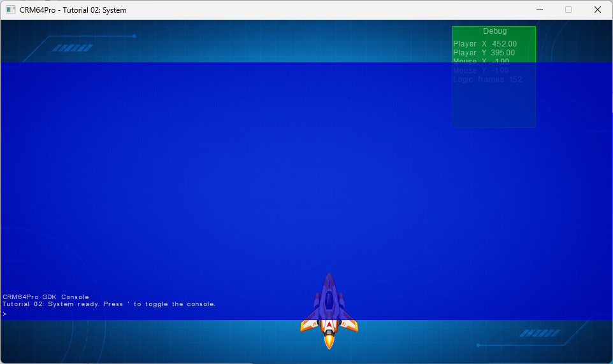Click the 'Mouse Y -1.00' readout

point(481,71)
